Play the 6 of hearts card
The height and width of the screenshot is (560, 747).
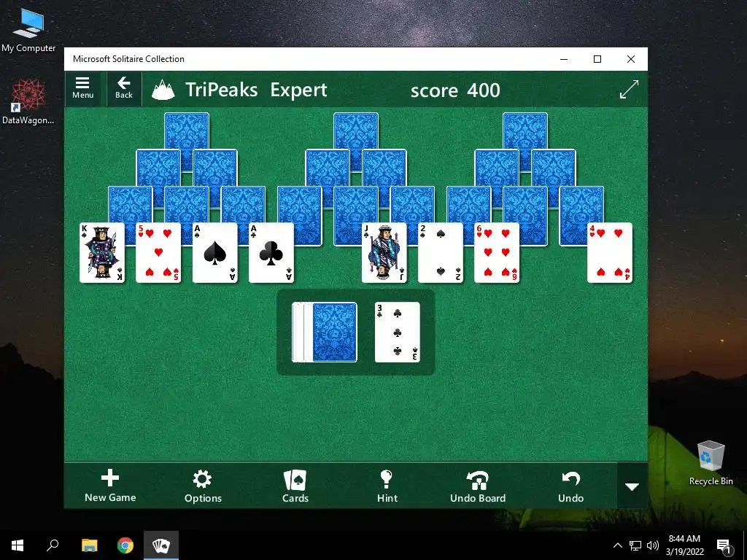point(496,253)
